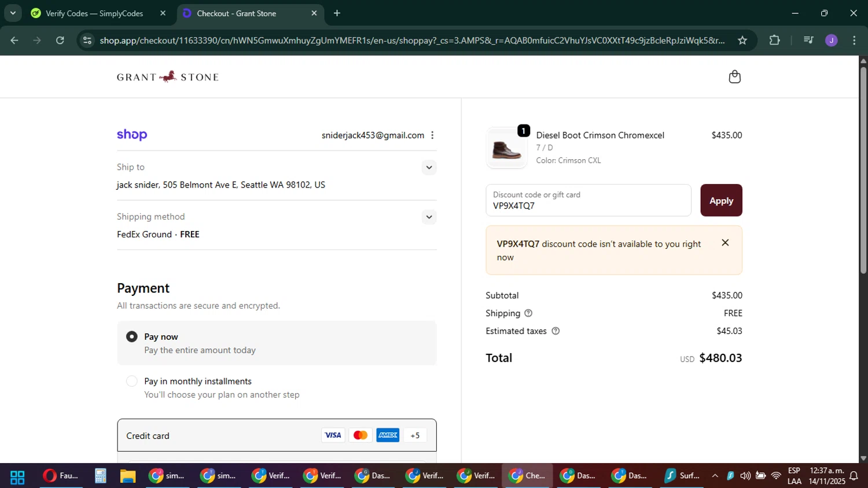Open Calculator from taskbar

click(101, 476)
